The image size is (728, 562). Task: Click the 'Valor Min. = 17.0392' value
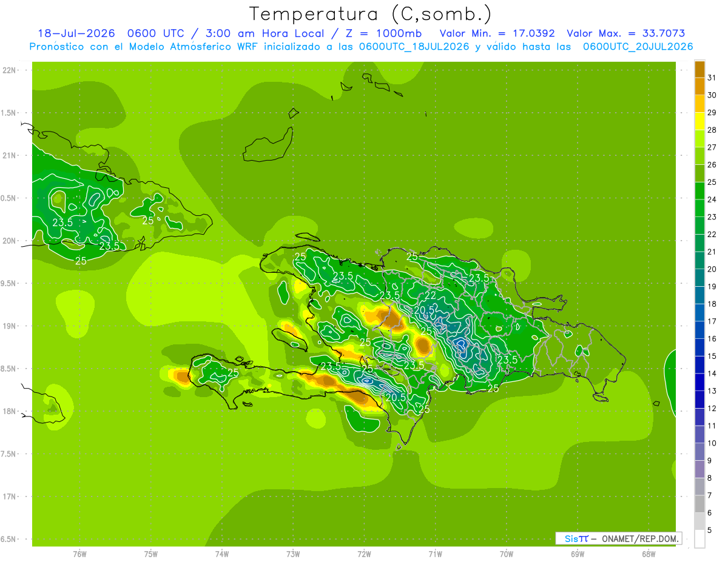click(497, 33)
